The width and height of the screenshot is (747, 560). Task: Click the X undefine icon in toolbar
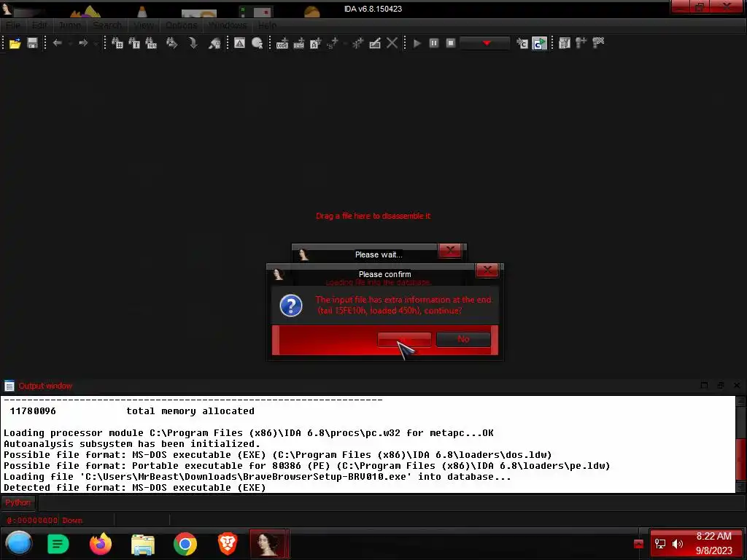coord(392,43)
